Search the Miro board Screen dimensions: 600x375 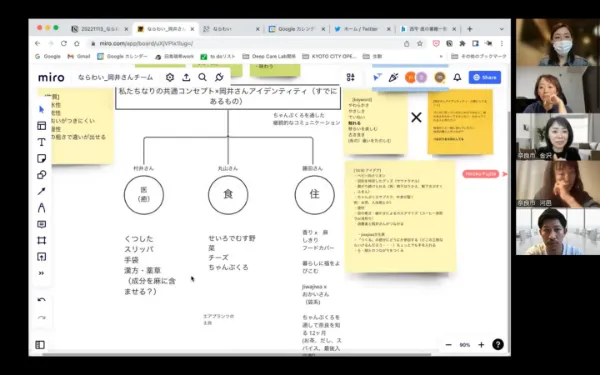[202, 77]
